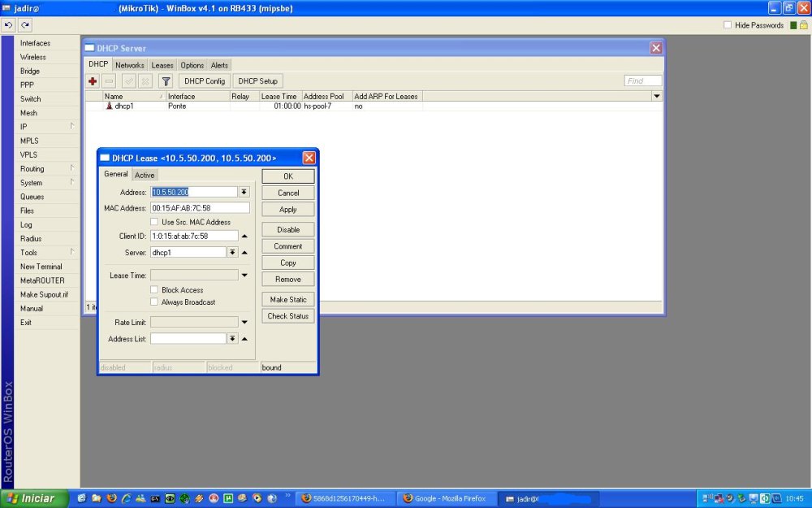Open Interfaces from the sidebar
812x508 pixels.
tap(46, 43)
